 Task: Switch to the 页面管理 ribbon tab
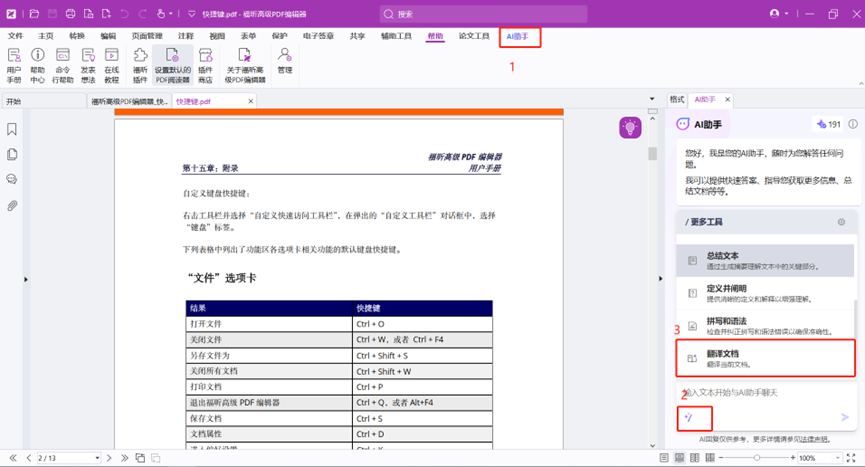pos(147,36)
